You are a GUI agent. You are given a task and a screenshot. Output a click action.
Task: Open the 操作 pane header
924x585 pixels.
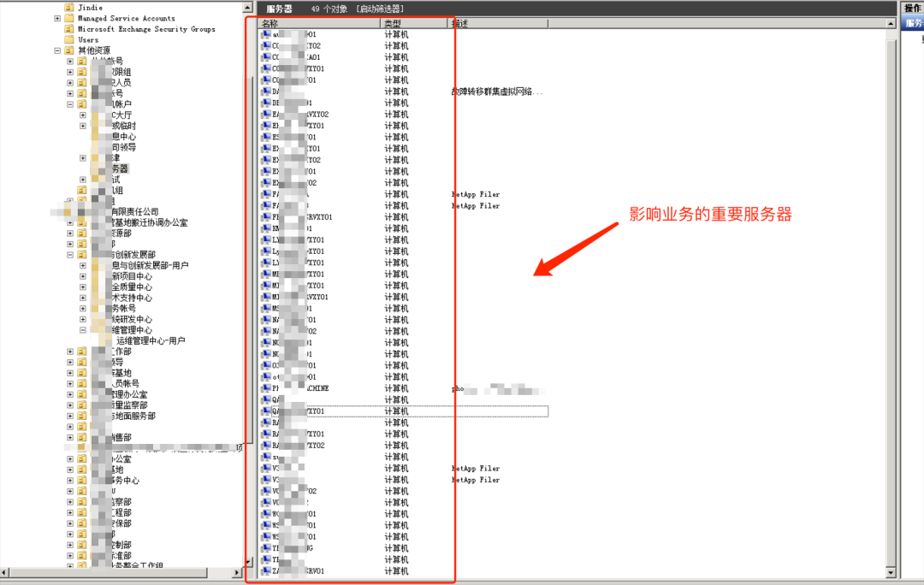pos(912,9)
